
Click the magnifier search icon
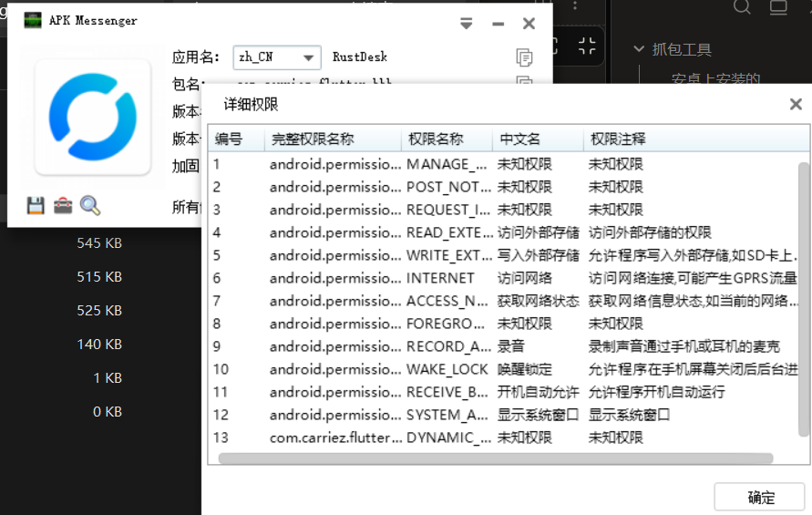click(x=90, y=206)
